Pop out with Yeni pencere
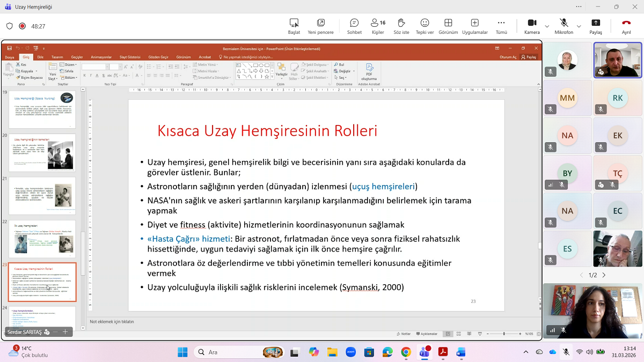Viewport: 644px width, 362px height. coord(320,26)
